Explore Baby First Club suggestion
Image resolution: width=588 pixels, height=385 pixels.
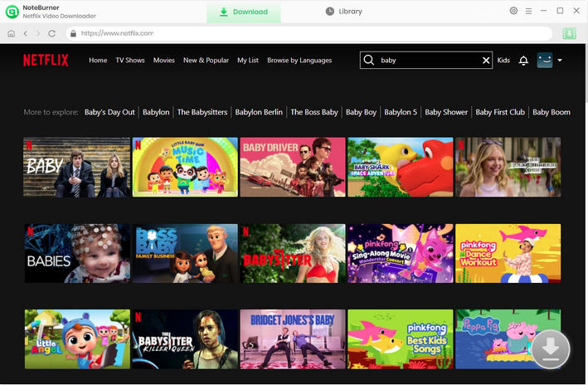pyautogui.click(x=500, y=112)
